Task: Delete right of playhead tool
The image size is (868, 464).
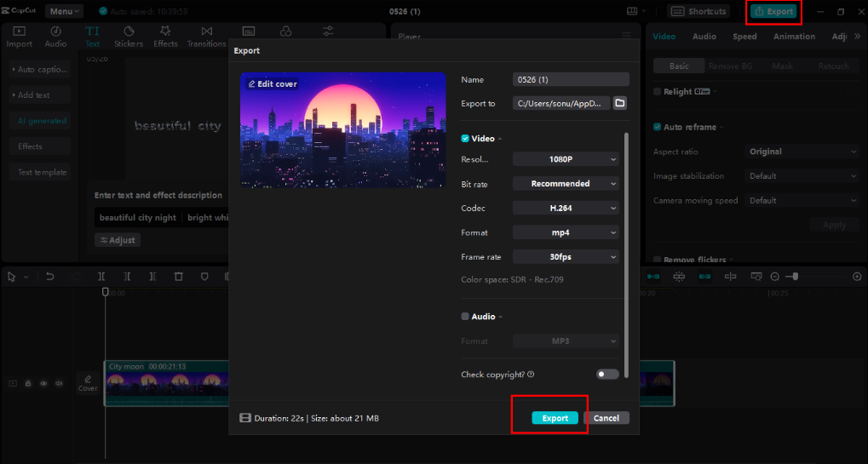Action: [x=152, y=277]
